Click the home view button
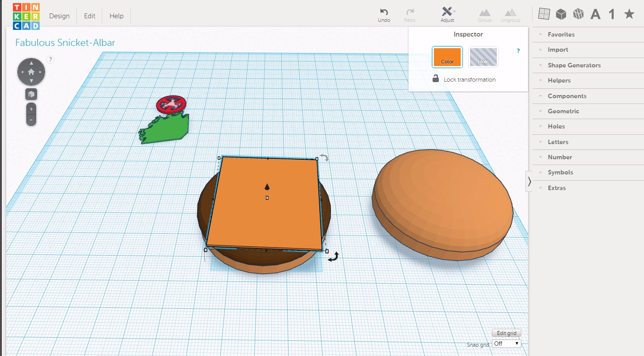This screenshot has height=356, width=644. [x=31, y=72]
